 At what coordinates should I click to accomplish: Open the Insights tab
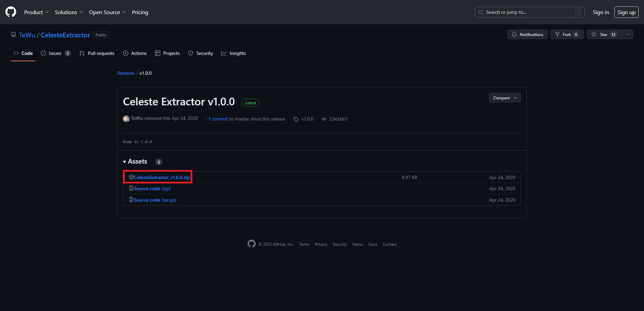click(x=233, y=53)
